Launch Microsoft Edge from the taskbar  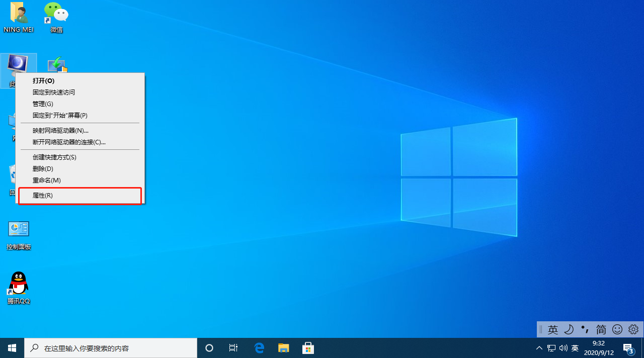click(x=259, y=347)
